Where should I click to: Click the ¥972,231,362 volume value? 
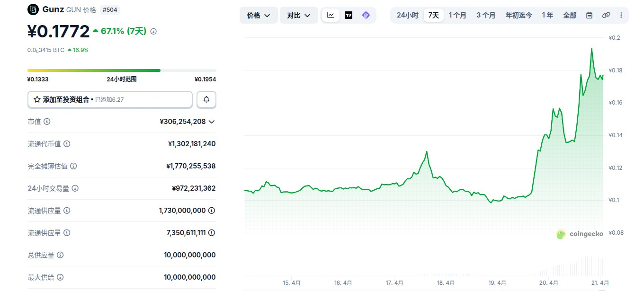coord(194,188)
